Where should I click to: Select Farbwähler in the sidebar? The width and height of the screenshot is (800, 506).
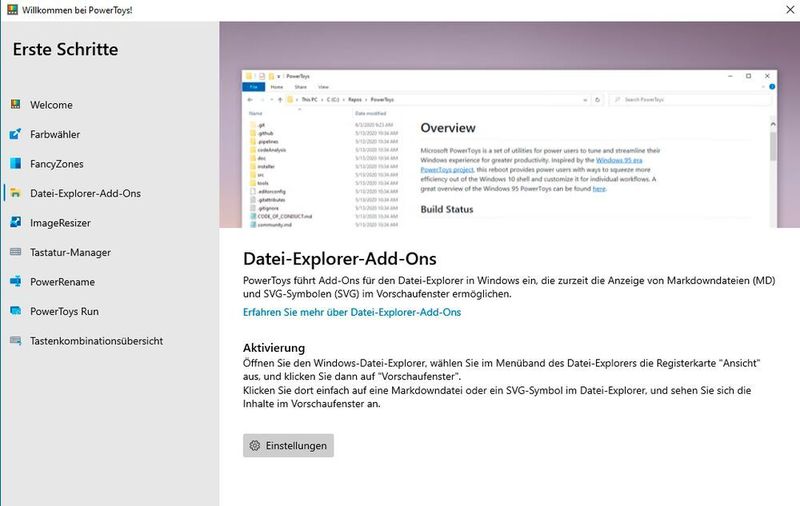pyautogui.click(x=110, y=134)
